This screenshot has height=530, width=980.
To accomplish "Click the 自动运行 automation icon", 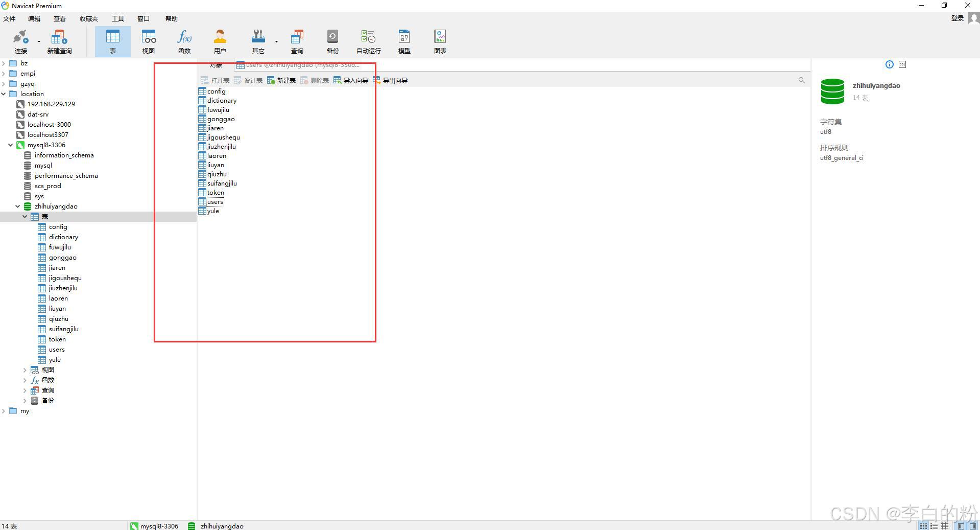I will coord(368,41).
